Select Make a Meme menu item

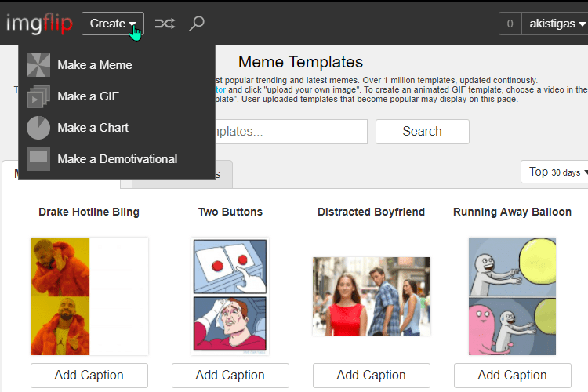pos(117,65)
